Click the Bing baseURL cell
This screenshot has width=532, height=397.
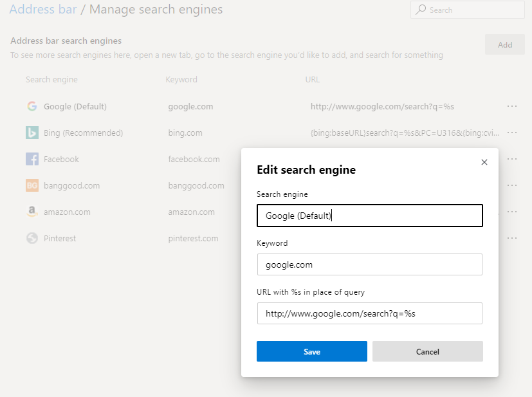(405, 133)
